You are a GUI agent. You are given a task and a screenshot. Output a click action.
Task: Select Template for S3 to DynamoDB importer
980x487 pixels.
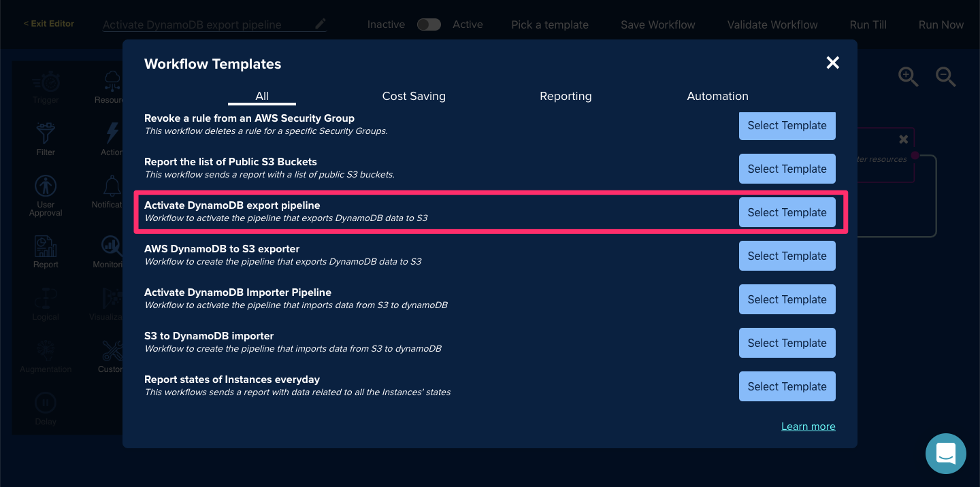click(x=787, y=343)
